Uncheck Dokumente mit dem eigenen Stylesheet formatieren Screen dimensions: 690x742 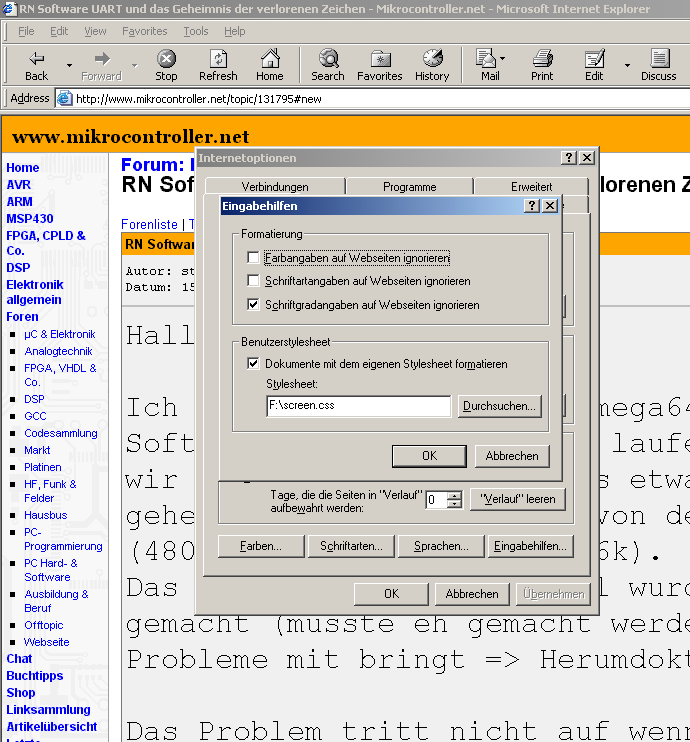point(253,363)
